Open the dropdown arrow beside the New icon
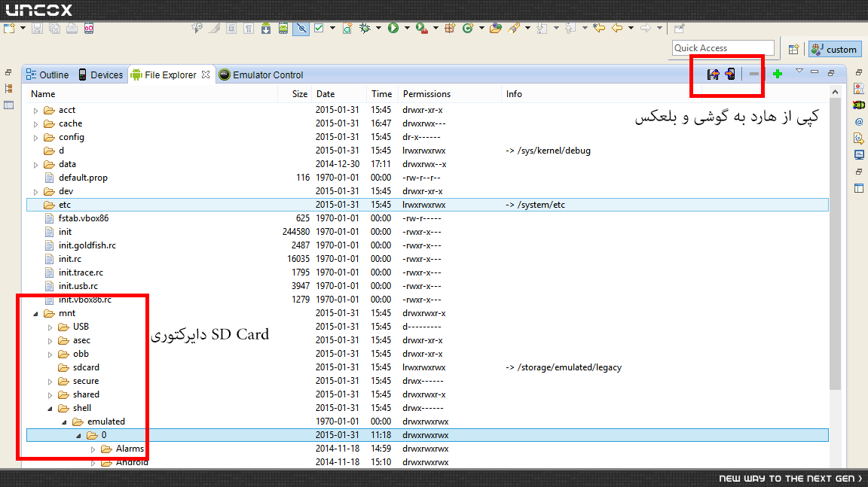Image resolution: width=868 pixels, height=487 pixels. tap(23, 28)
